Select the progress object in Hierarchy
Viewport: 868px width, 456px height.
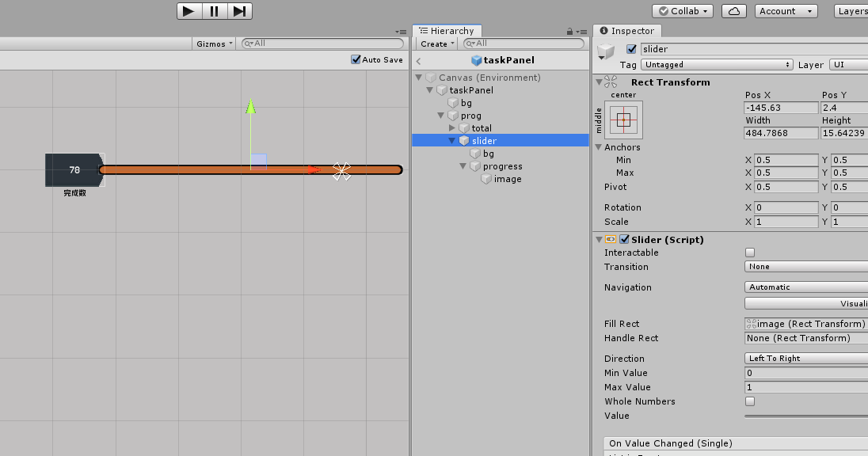pos(503,166)
